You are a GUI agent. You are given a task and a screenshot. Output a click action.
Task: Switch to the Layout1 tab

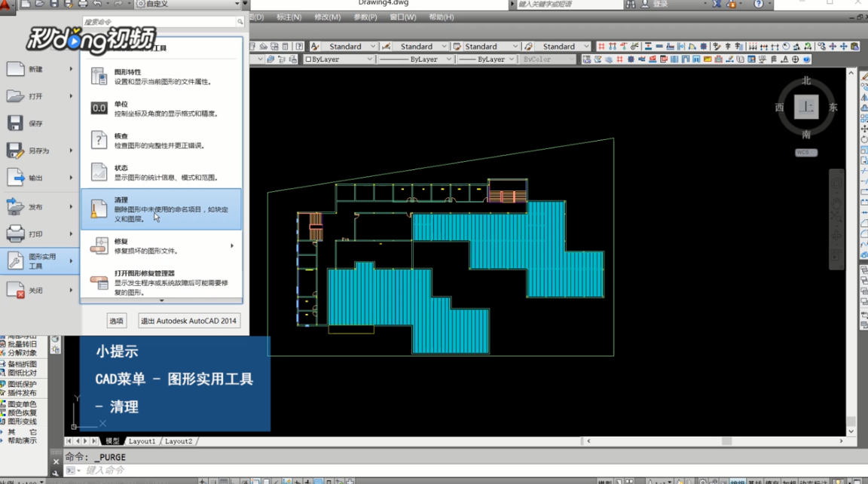(142, 441)
